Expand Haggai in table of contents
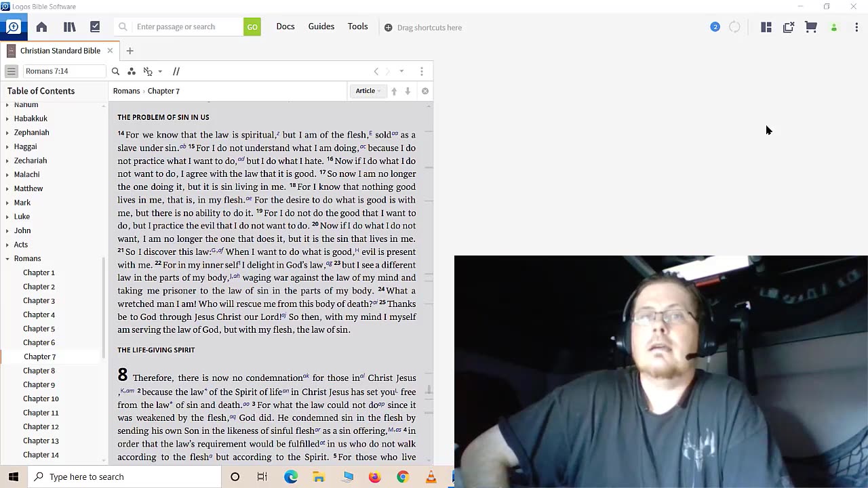Screen dimensions: 868x488 7,146
